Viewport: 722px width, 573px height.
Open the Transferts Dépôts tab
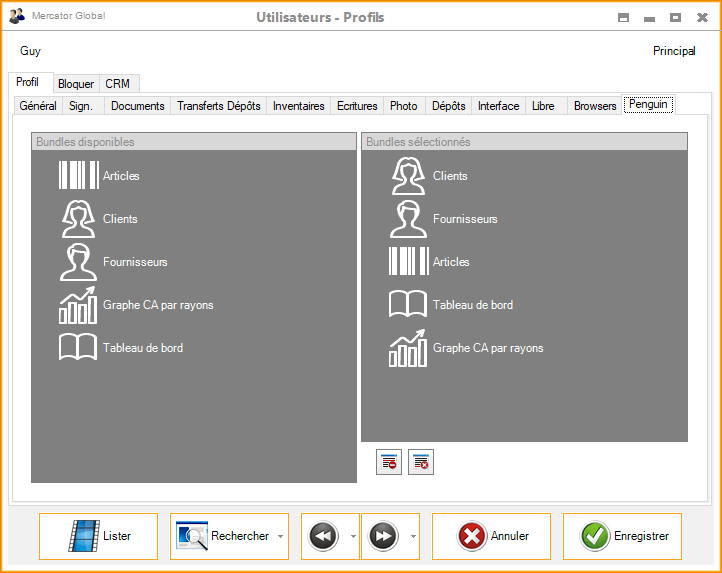(x=218, y=106)
